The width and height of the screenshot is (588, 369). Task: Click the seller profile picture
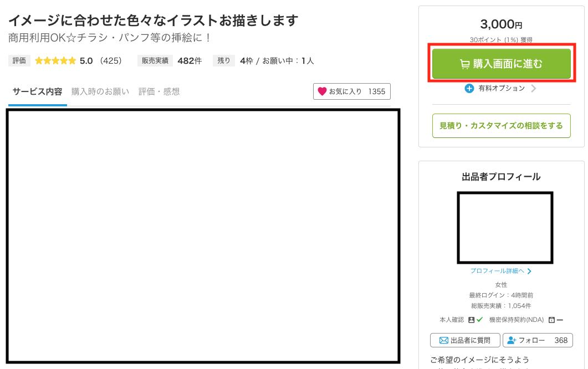[x=504, y=228]
